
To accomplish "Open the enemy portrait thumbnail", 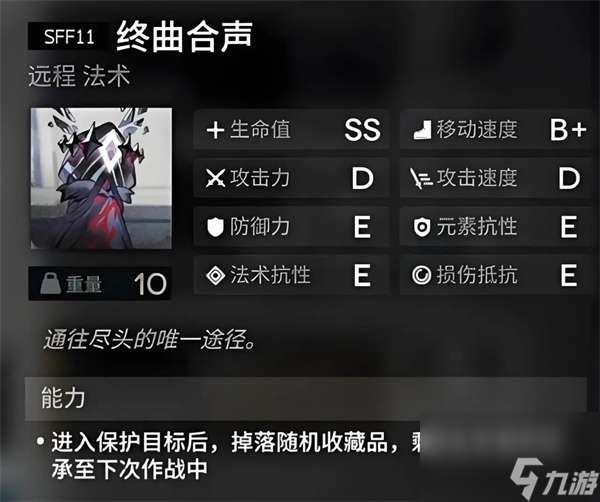I will [x=101, y=178].
